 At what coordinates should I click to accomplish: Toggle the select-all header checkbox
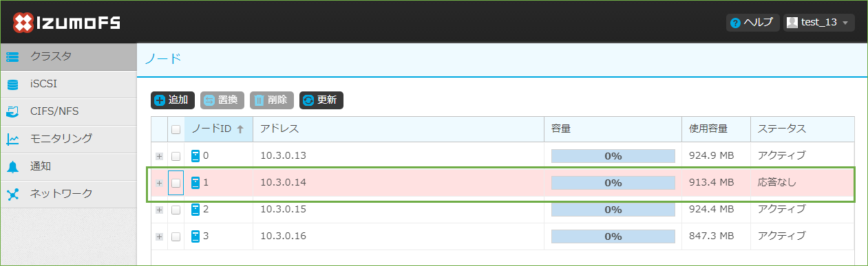(176, 129)
